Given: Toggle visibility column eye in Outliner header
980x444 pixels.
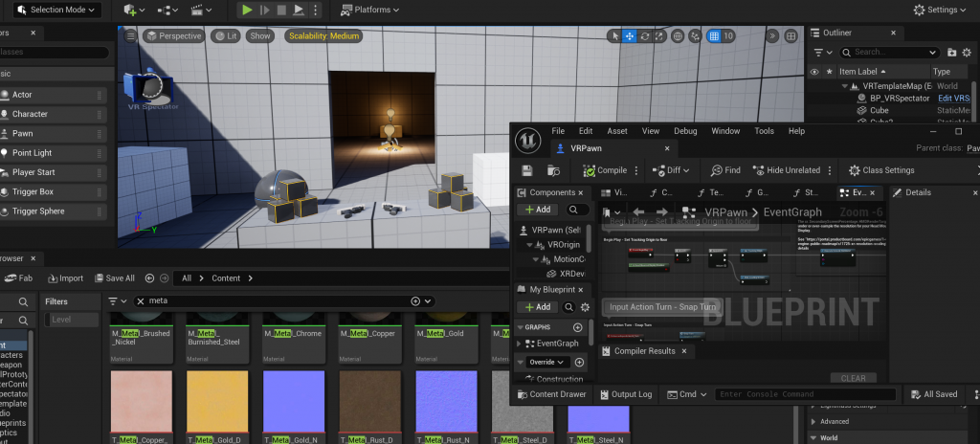Looking at the screenshot, I should (x=814, y=72).
